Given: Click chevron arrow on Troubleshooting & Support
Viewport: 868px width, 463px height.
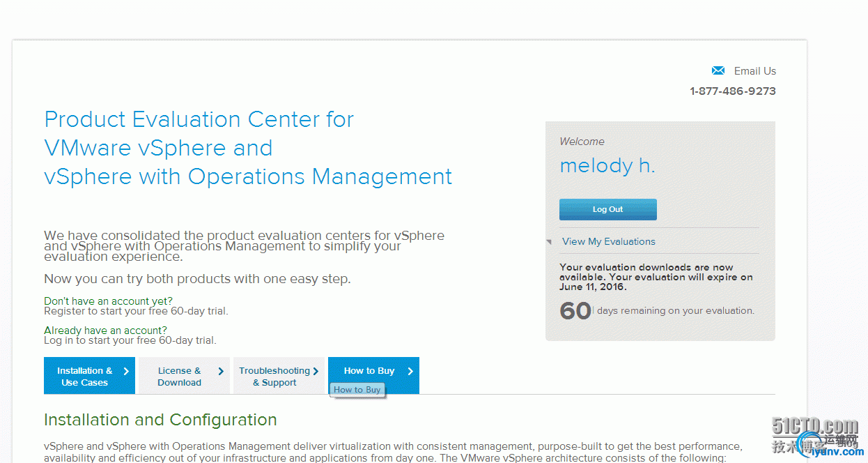Looking at the screenshot, I should pyautogui.click(x=316, y=371).
